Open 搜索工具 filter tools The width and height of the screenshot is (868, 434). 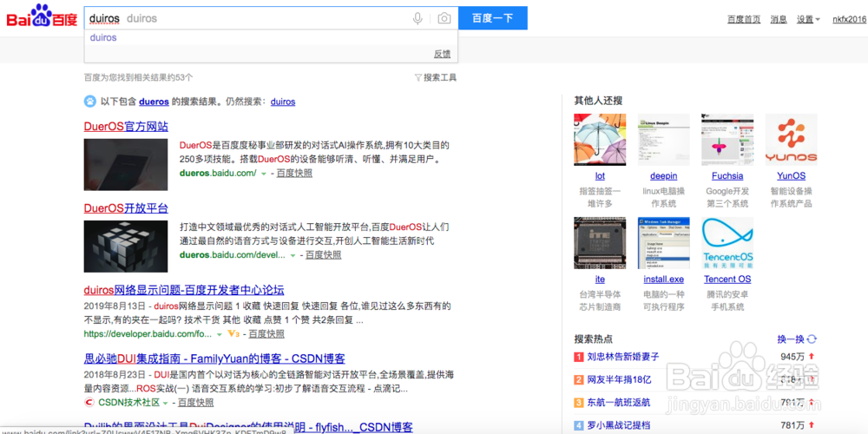click(435, 77)
